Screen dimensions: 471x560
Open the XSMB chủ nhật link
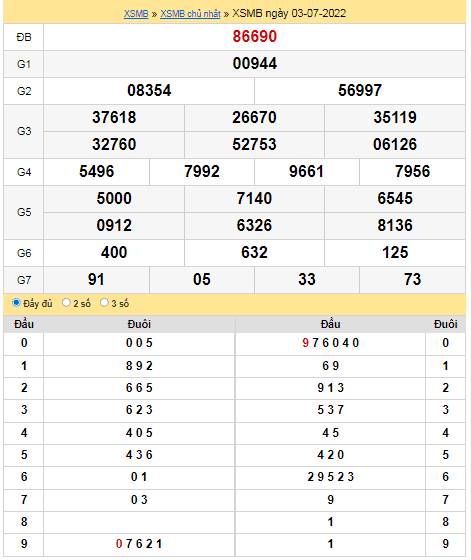[x=190, y=14]
